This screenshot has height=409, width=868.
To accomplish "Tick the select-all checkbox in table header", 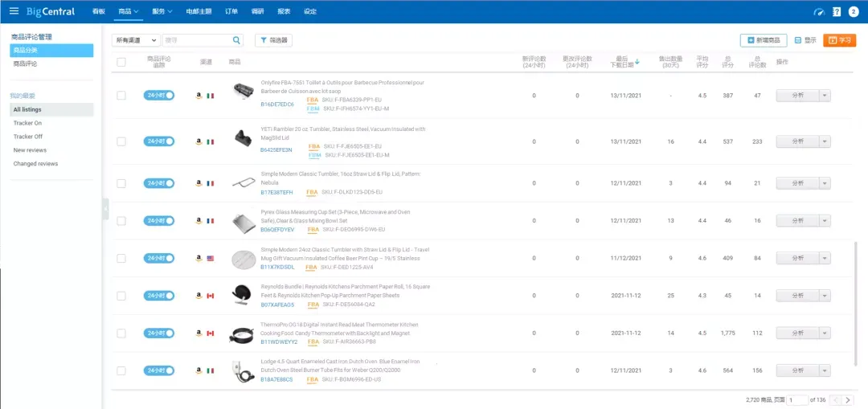I will tap(121, 63).
